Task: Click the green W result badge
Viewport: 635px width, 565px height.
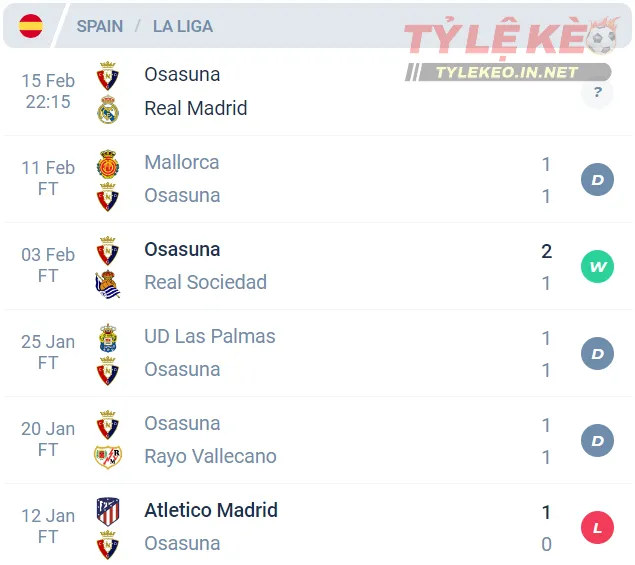Action: pyautogui.click(x=597, y=266)
